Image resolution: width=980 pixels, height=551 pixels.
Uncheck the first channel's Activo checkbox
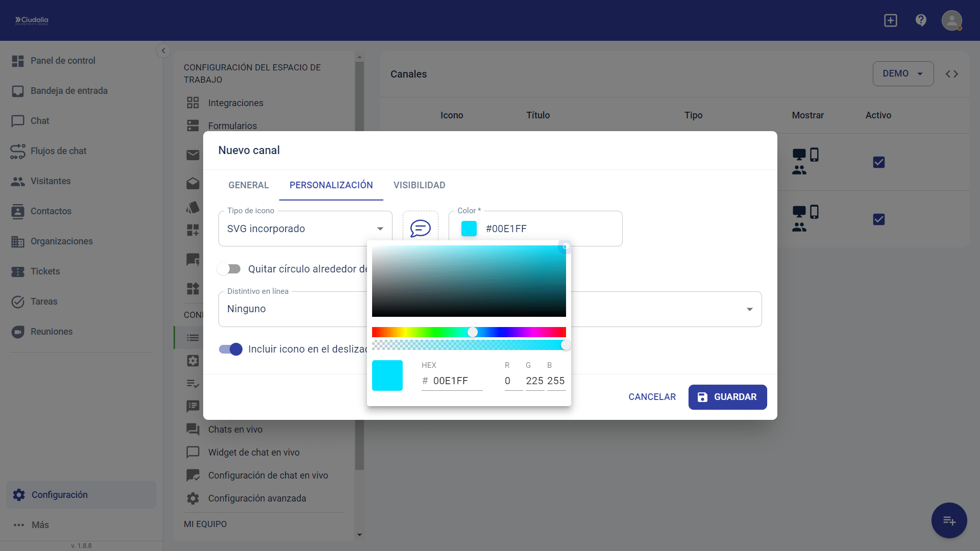(878, 162)
